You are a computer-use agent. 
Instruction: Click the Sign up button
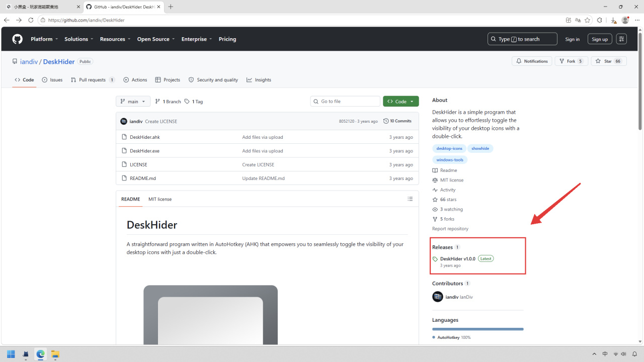(600, 39)
